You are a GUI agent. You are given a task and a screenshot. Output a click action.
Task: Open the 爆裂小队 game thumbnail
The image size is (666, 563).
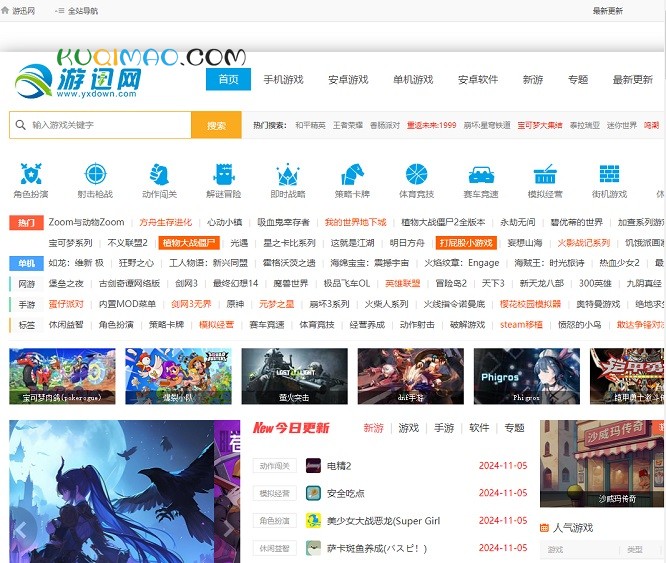[x=178, y=376]
